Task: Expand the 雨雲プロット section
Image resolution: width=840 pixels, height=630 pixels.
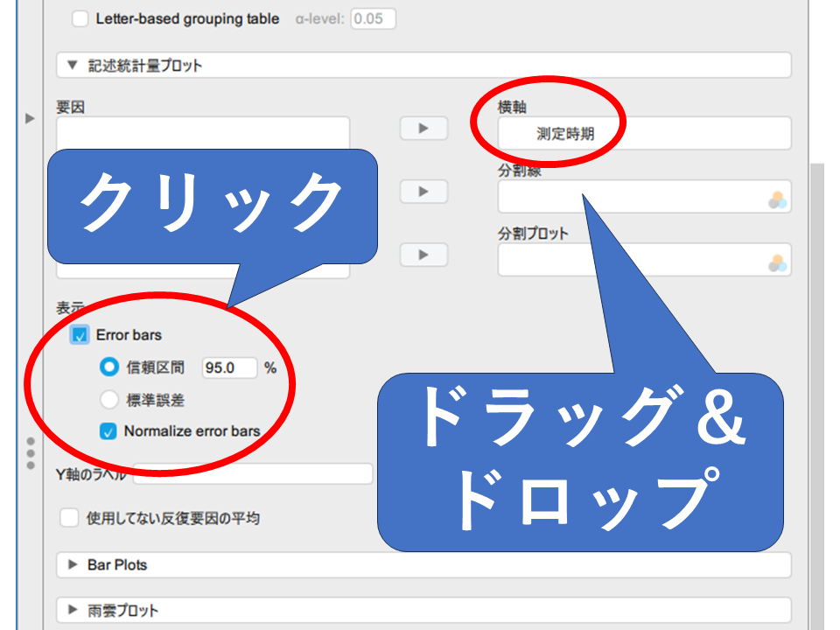Action: 73,610
